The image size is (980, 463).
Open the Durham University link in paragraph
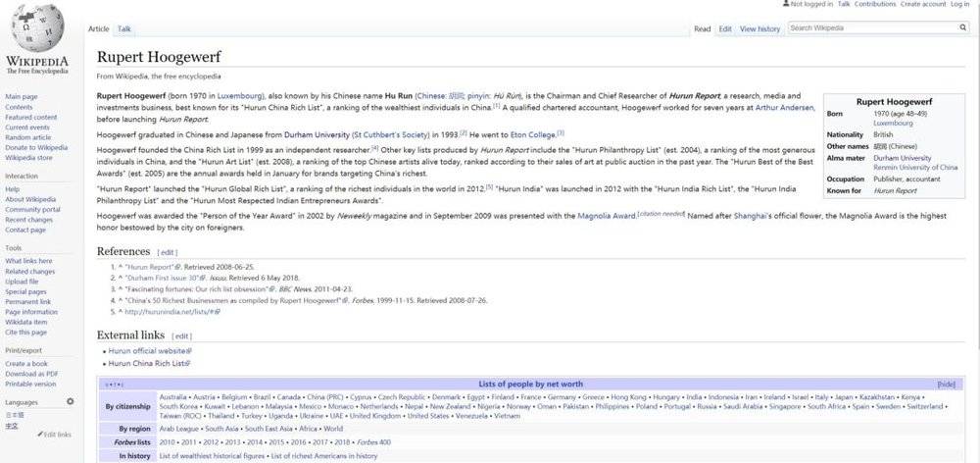[317, 134]
